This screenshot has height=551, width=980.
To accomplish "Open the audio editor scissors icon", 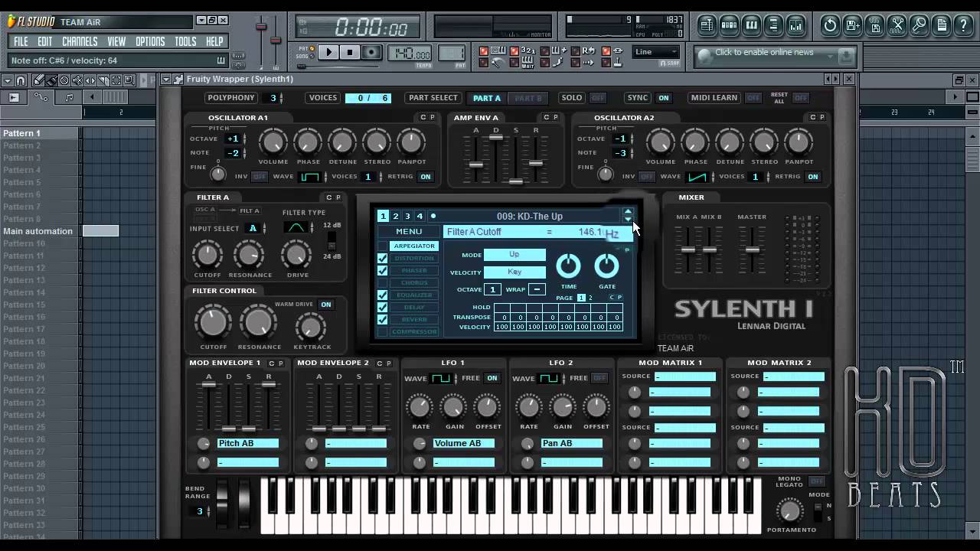I will point(897,25).
